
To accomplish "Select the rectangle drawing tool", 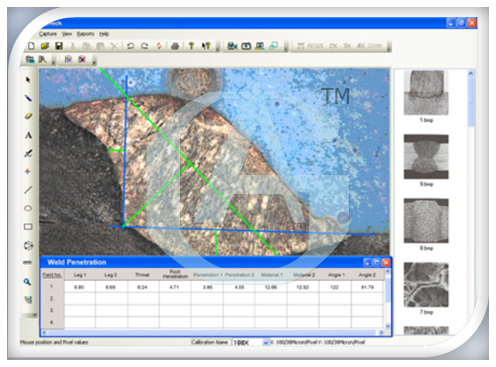I will pyautogui.click(x=28, y=227).
